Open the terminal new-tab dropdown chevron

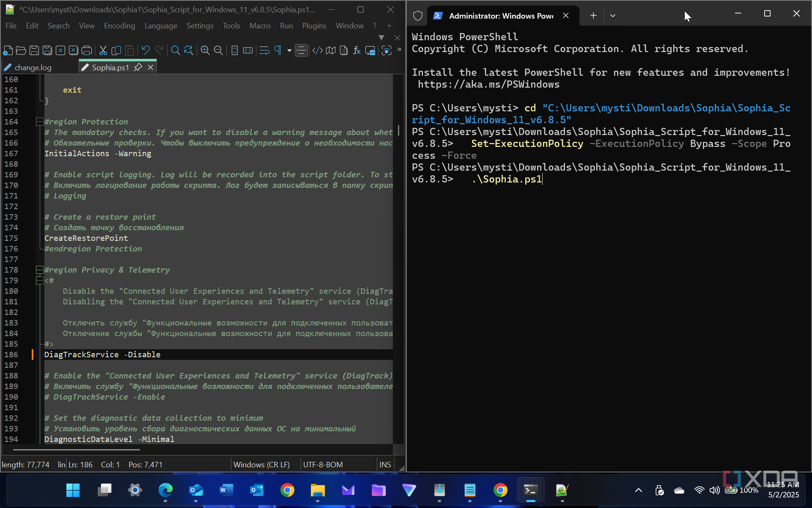point(613,16)
